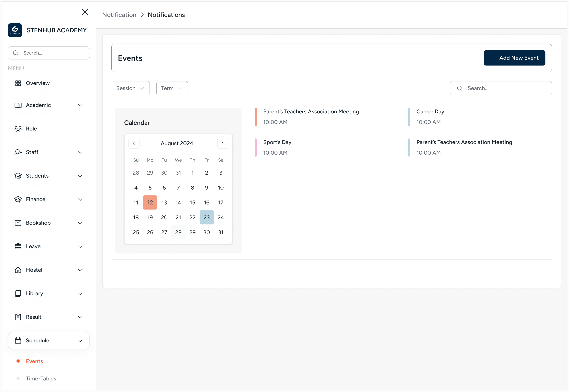Click the Result clipboard icon

(x=18, y=317)
